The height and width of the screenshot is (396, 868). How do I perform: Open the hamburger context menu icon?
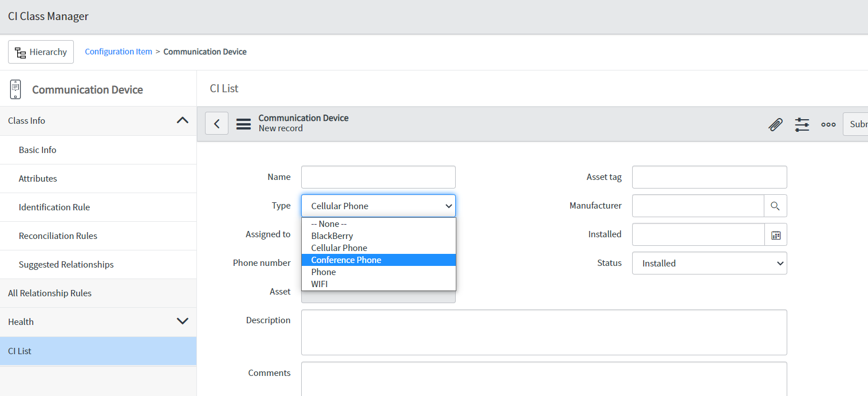(x=244, y=124)
